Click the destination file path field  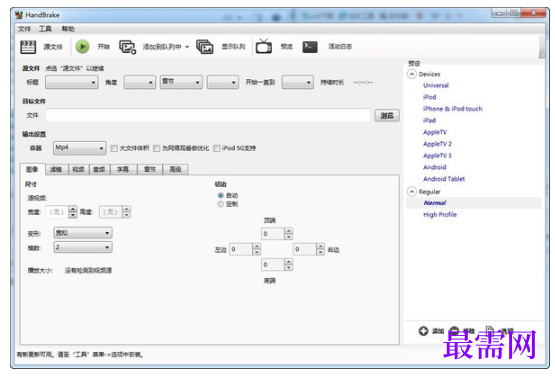pos(208,115)
